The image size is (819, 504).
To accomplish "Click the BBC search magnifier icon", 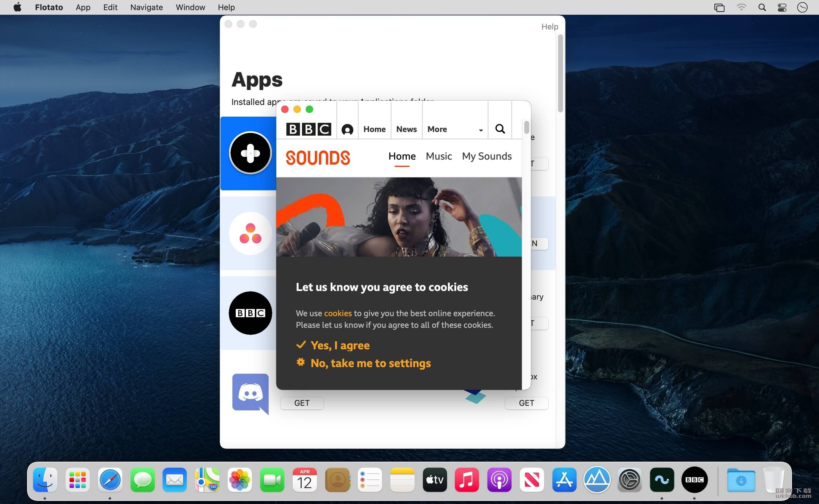I will click(x=500, y=129).
